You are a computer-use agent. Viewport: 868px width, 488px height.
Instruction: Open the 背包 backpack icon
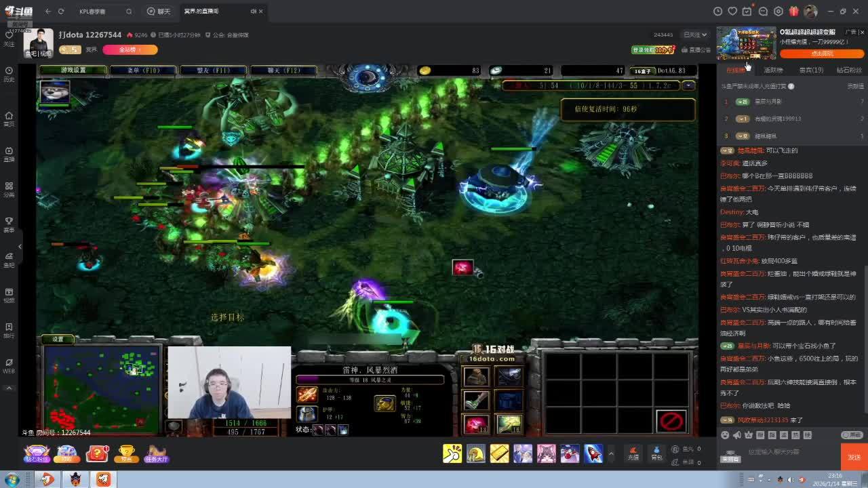[656, 453]
